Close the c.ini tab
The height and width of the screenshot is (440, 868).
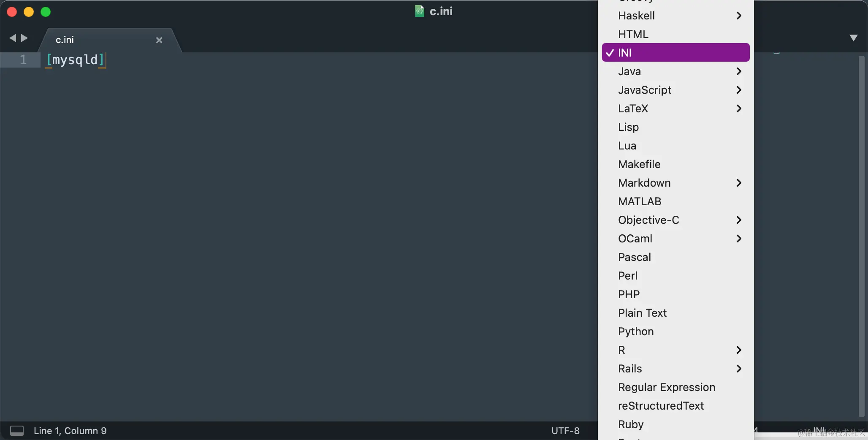point(159,40)
